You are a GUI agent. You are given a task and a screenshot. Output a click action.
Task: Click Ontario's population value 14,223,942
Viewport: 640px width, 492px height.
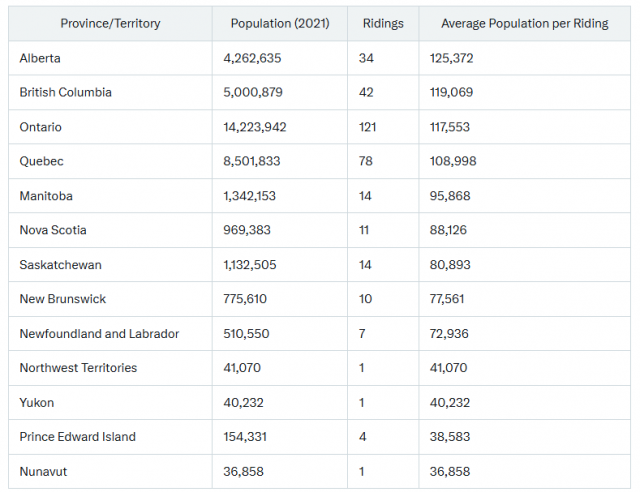pyautogui.click(x=255, y=127)
